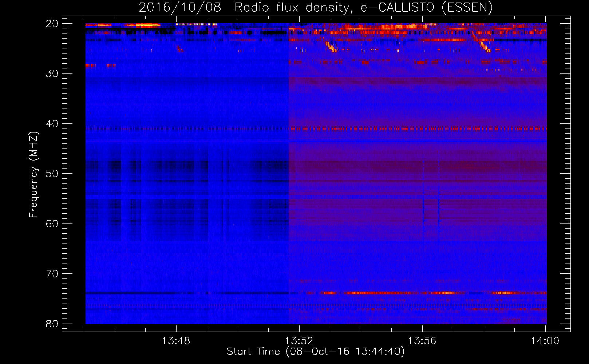Click the 'Start Time (08-Oct-16 13:44:40)' label

point(316,352)
